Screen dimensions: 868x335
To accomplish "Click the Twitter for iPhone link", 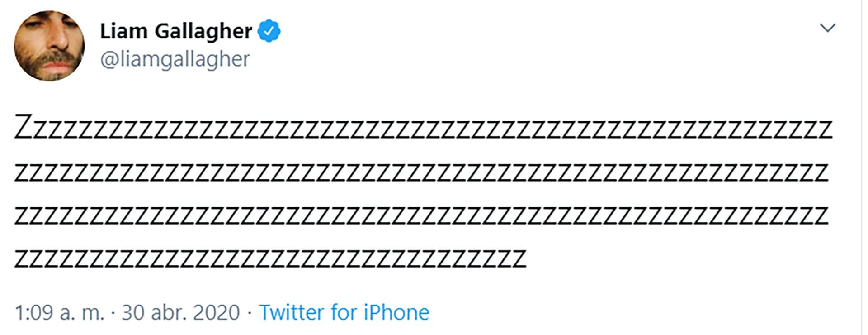I will (344, 312).
